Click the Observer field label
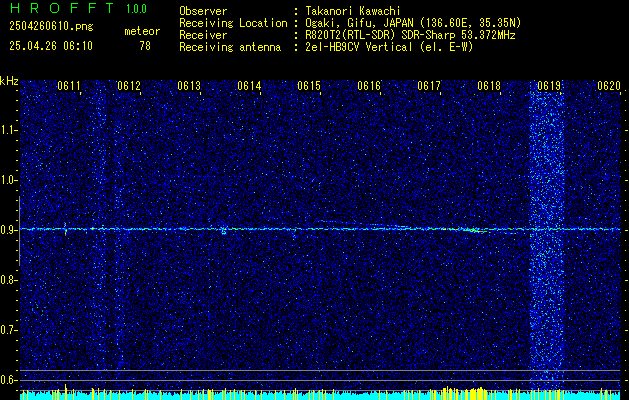 tap(203, 11)
